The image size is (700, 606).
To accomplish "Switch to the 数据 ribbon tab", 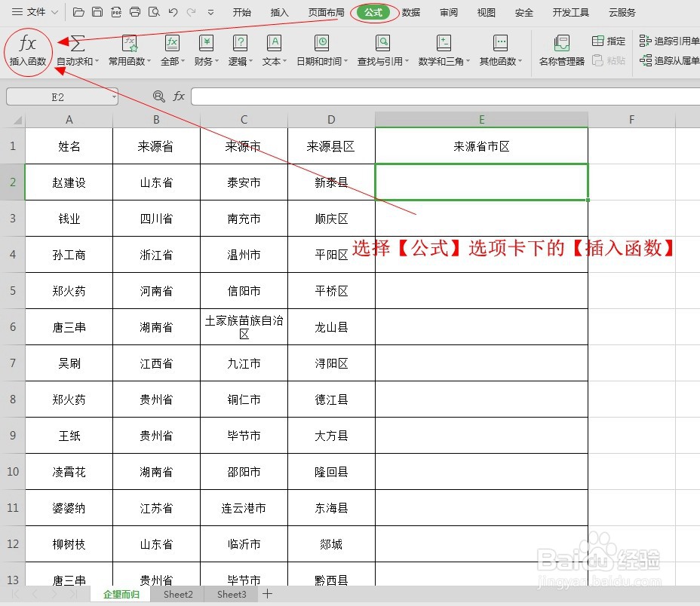I will click(411, 12).
